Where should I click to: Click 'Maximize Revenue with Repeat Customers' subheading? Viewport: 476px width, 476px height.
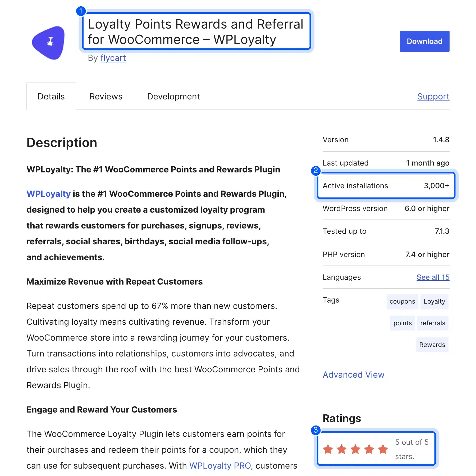[115, 282]
